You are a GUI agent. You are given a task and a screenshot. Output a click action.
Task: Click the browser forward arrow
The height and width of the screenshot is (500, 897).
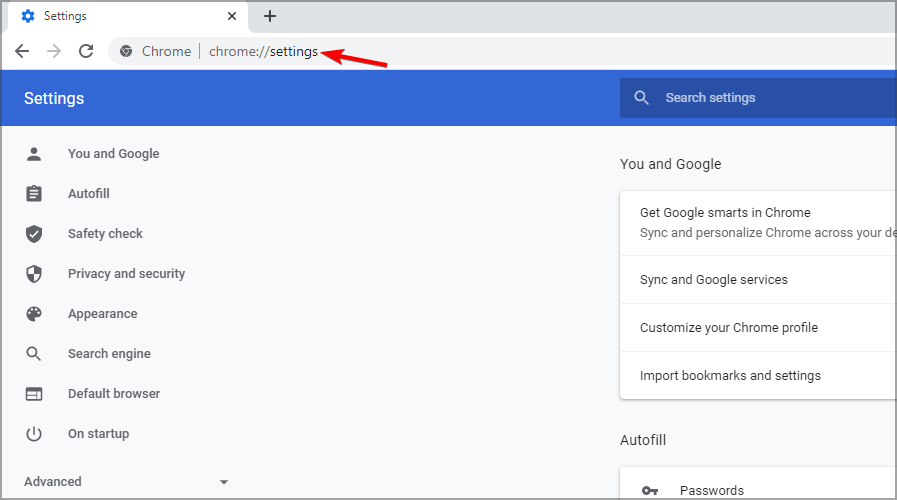(x=54, y=51)
